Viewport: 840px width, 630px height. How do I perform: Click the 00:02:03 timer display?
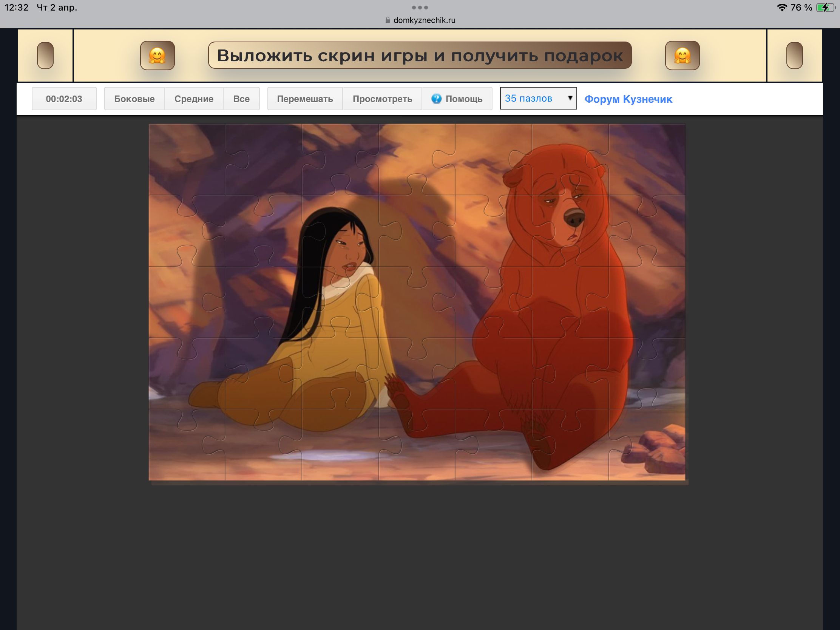pos(64,99)
